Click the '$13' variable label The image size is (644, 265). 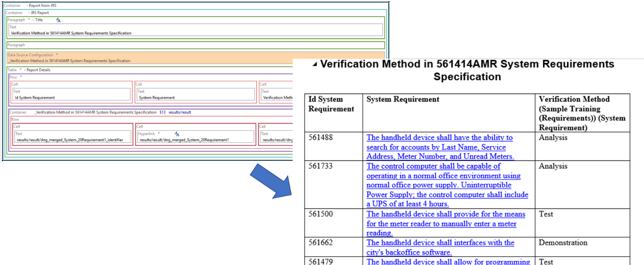163,112
